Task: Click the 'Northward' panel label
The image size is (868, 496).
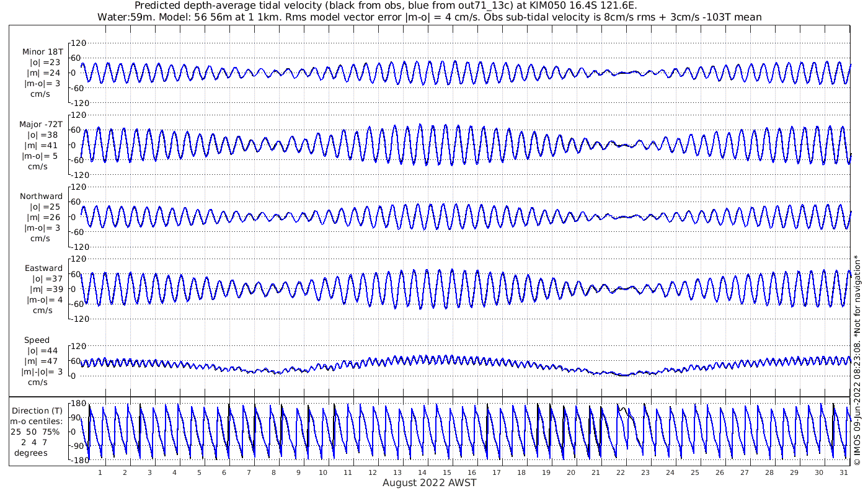Action: pyautogui.click(x=42, y=197)
